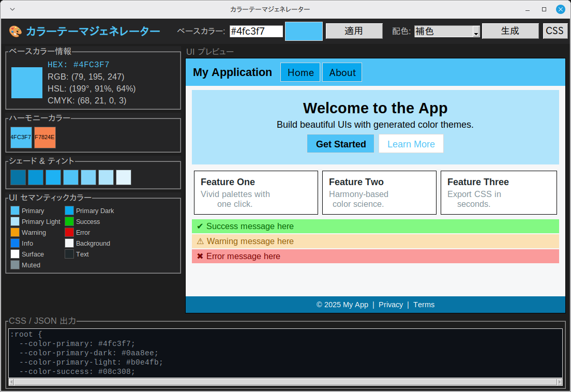The height and width of the screenshot is (392, 571).
Task: Click the --color-primary: #4fc3f7 CSS line
Action: (x=77, y=343)
